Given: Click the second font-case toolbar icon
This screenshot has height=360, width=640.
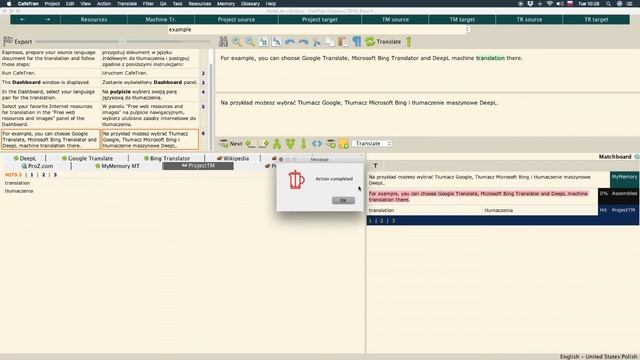Looking at the screenshot, I should pyautogui.click(x=277, y=42).
